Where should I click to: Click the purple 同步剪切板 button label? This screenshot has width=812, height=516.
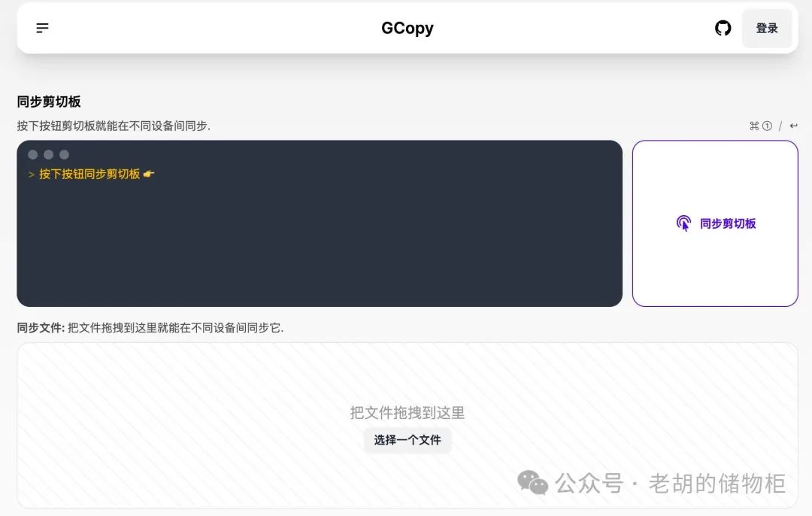[x=728, y=224]
